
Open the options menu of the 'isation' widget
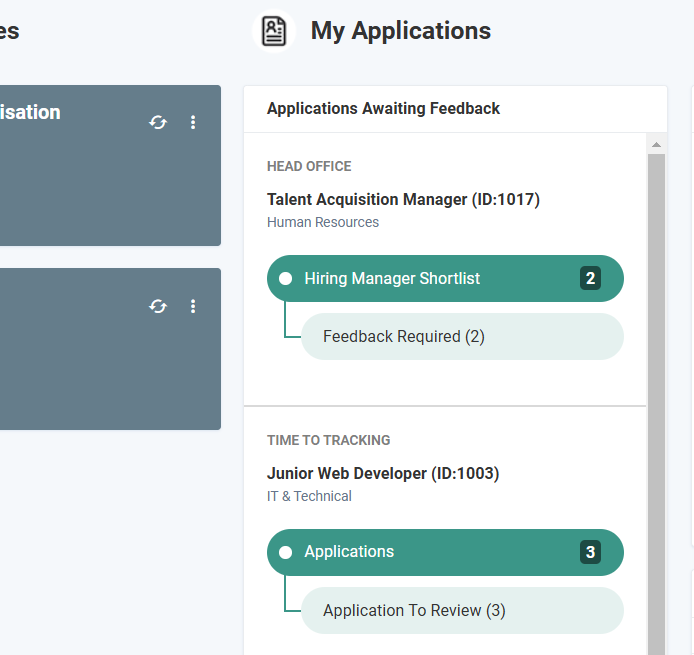(193, 122)
